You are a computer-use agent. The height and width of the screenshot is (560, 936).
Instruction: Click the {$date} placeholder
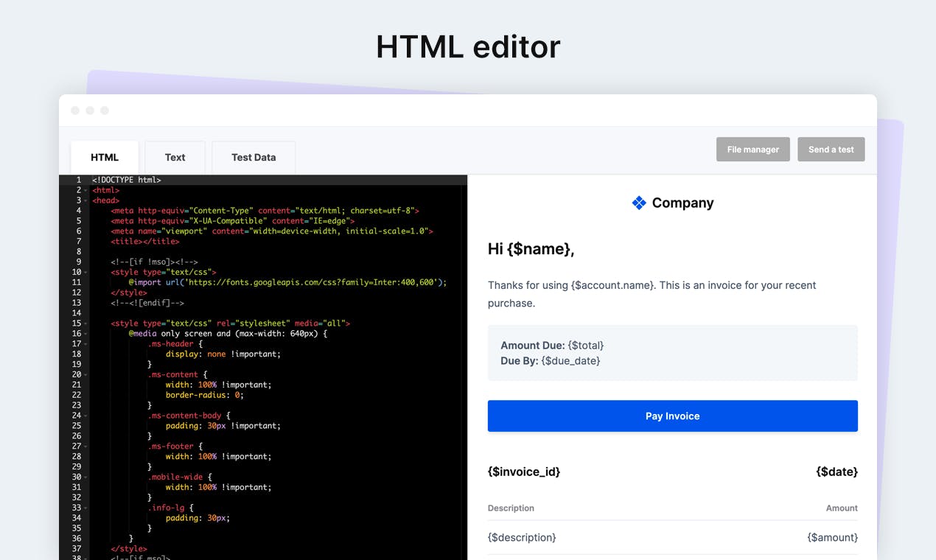tap(837, 472)
